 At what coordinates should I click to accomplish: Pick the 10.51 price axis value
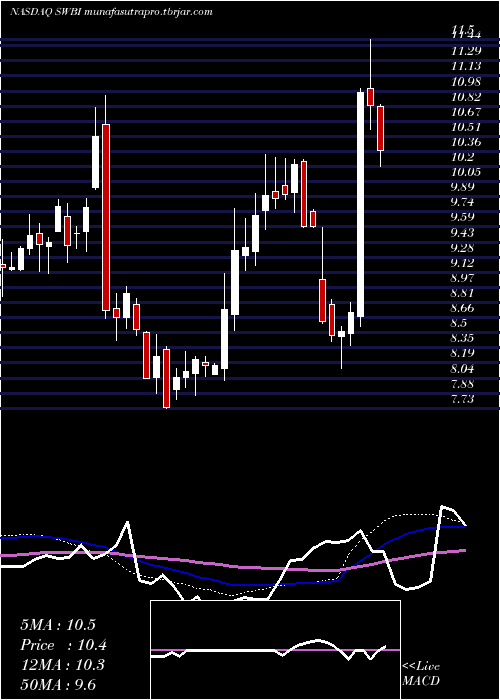466,128
